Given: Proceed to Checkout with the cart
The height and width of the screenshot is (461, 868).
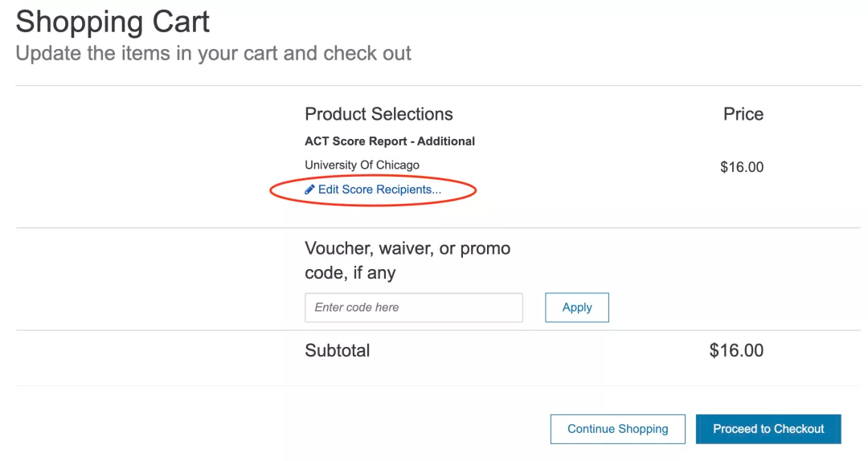Looking at the screenshot, I should coord(768,429).
